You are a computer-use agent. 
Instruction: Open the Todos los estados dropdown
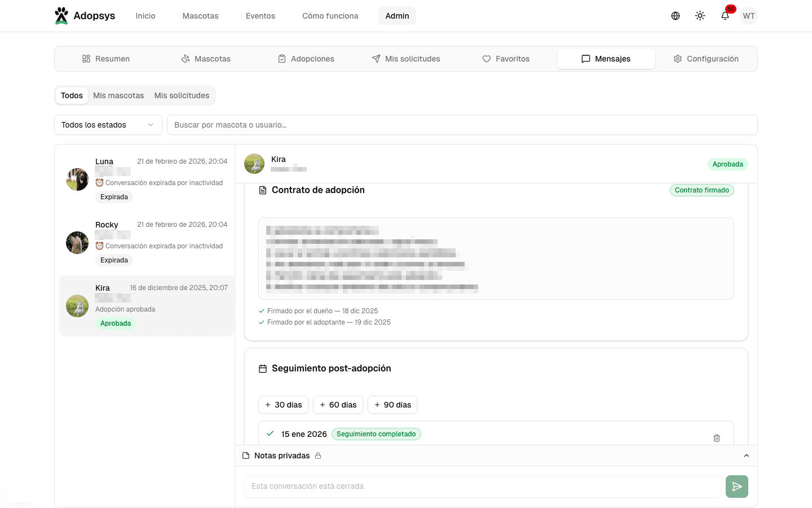pyautogui.click(x=108, y=125)
